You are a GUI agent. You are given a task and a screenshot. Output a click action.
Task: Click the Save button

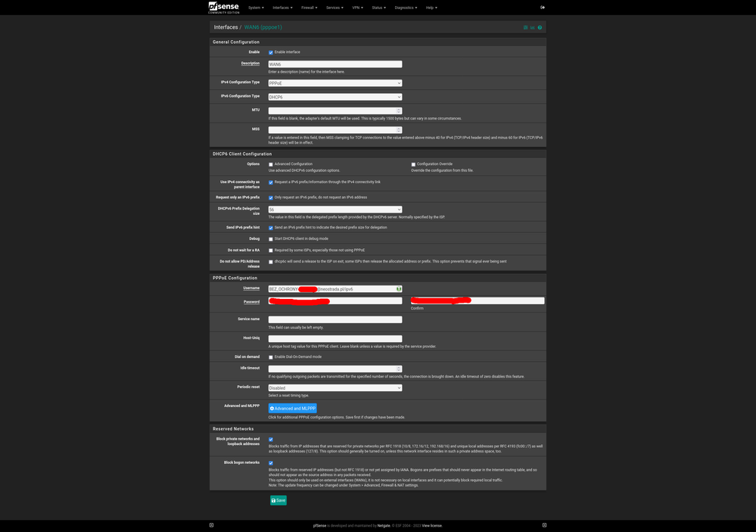tap(278, 500)
